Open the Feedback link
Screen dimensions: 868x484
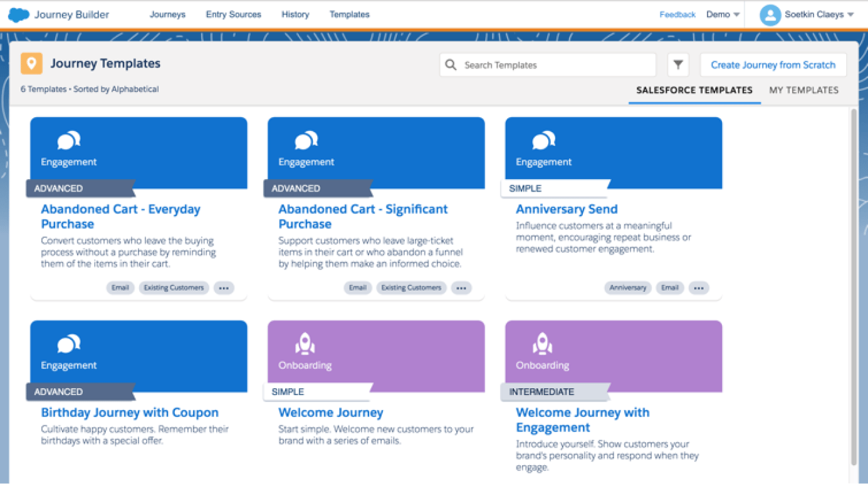click(677, 14)
